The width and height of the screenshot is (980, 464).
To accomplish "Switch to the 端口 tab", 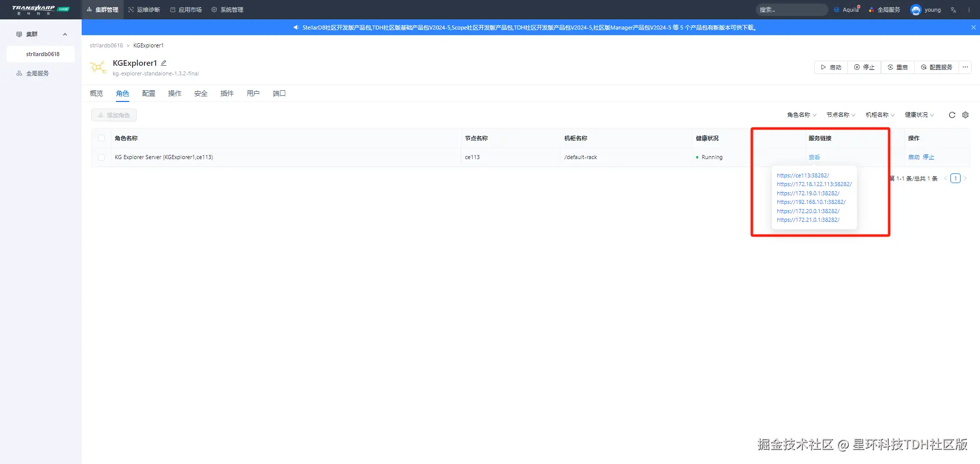I will [x=279, y=93].
